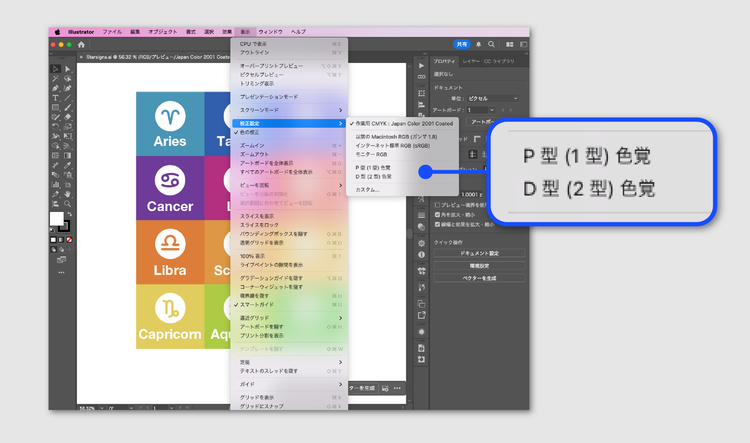
Task: Pick the Paintbrush tool
Action: 67,108
